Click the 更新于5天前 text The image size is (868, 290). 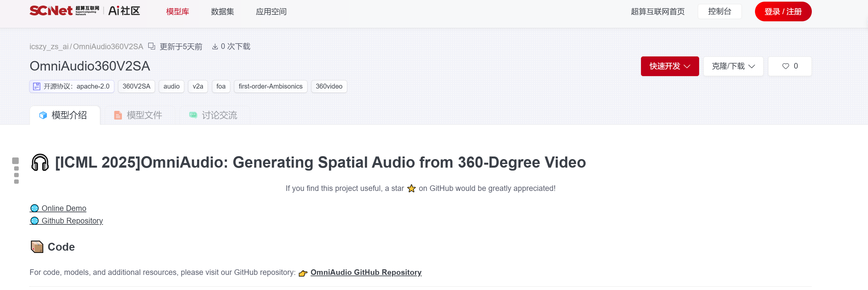click(181, 47)
